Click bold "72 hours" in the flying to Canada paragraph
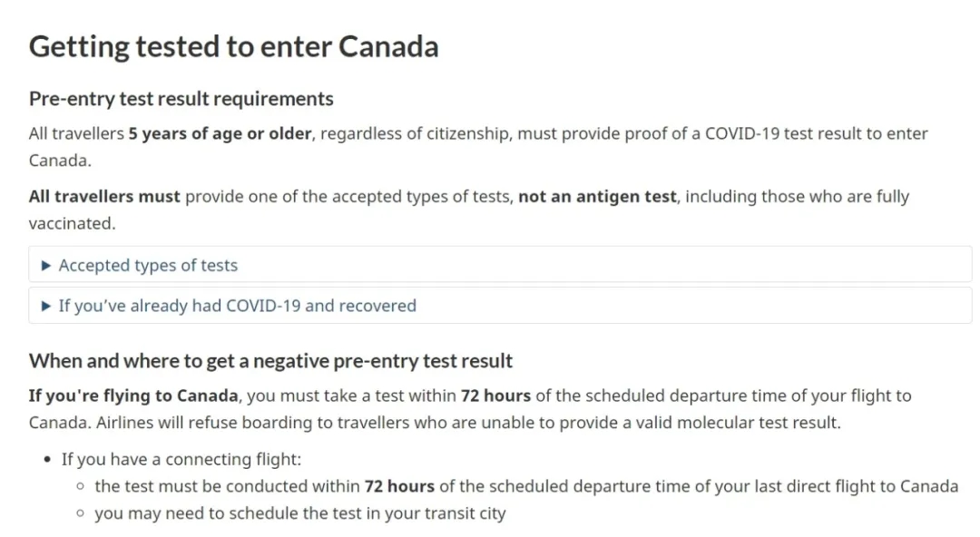980x537 pixels. [x=495, y=396]
